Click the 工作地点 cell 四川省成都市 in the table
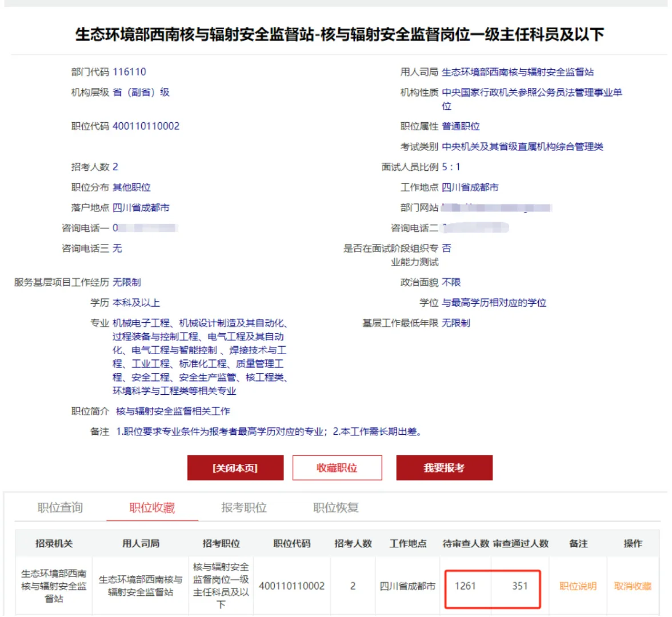Viewport: 672px width, 617px height. coord(407,586)
